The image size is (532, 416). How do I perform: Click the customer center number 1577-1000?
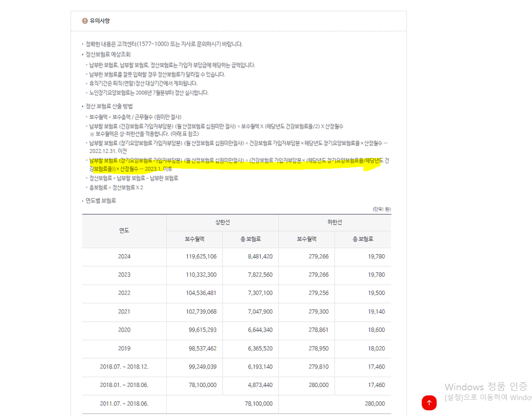(x=152, y=44)
